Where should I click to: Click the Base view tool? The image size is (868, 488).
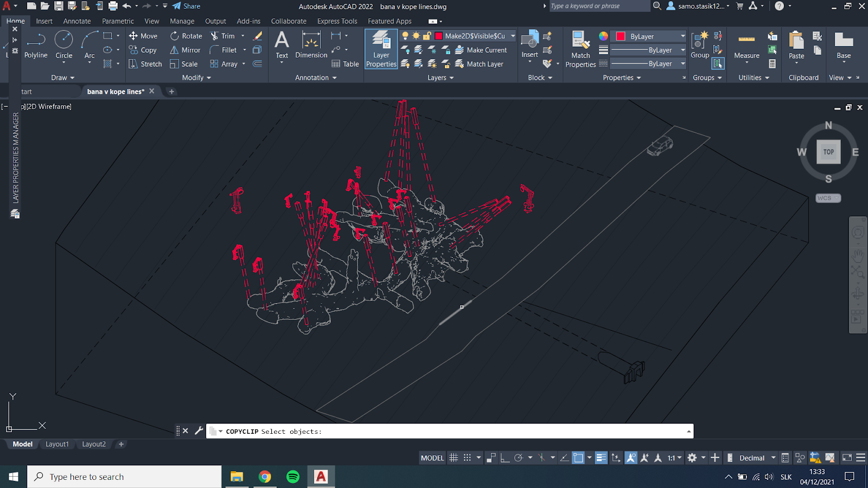click(x=844, y=46)
